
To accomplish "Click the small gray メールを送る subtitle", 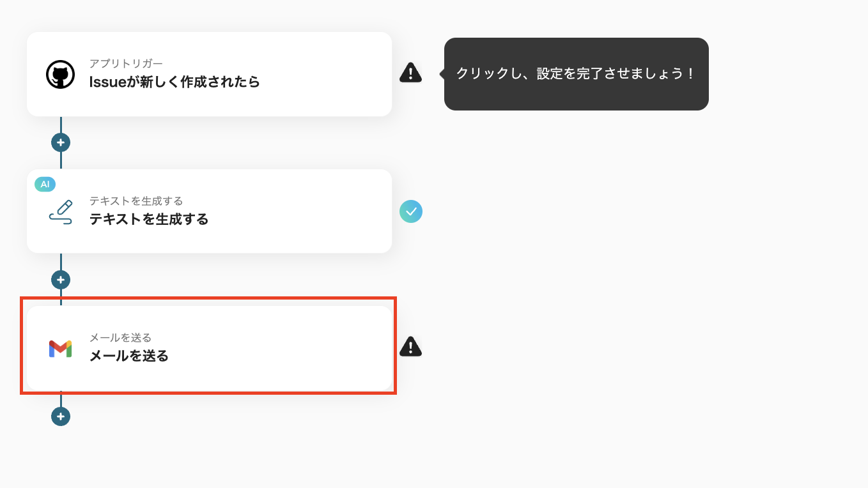I will coord(120,337).
